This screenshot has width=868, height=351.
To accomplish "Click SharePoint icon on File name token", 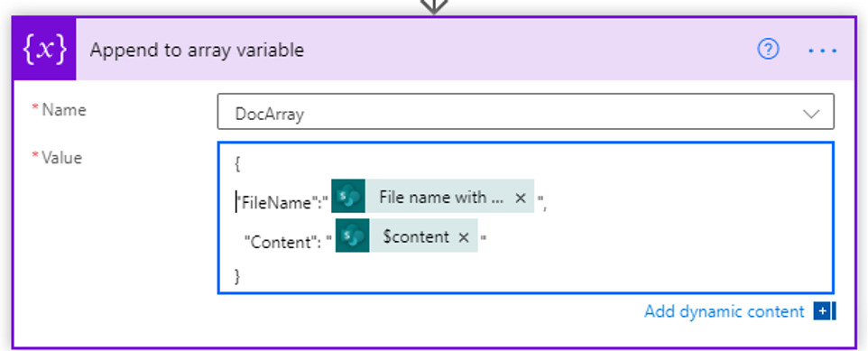I will (x=348, y=196).
